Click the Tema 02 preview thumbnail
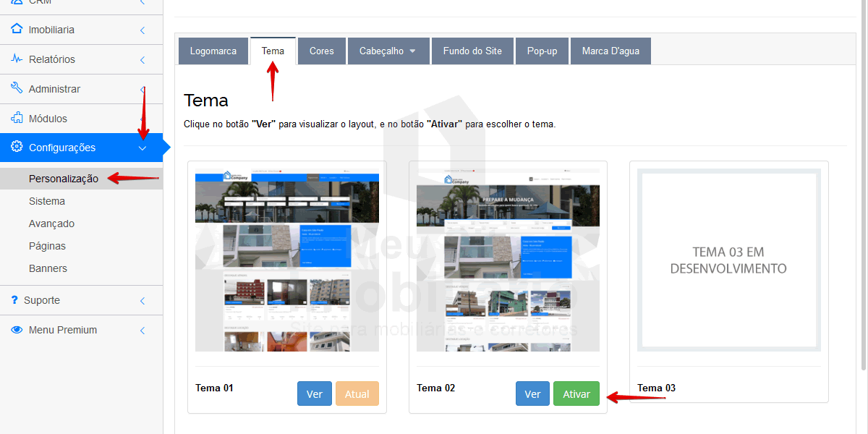This screenshot has height=434, width=868. pyautogui.click(x=508, y=260)
